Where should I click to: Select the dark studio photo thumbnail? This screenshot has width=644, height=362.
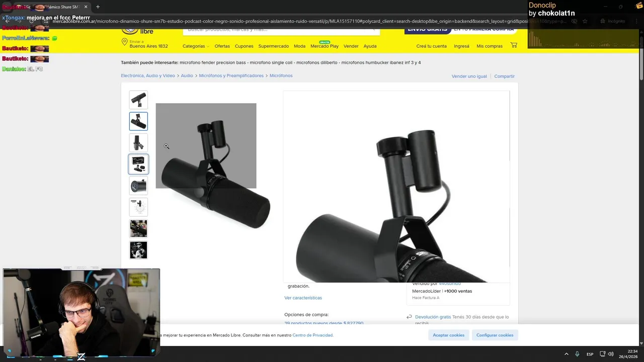138,228
